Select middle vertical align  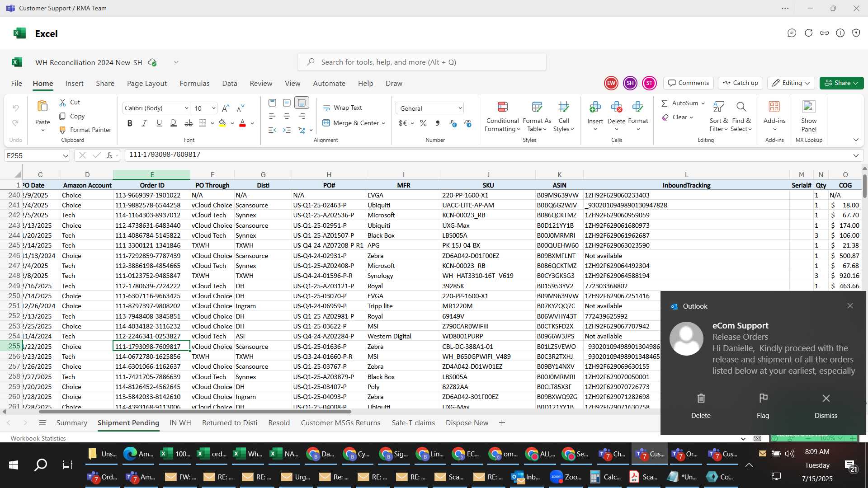coord(287,103)
